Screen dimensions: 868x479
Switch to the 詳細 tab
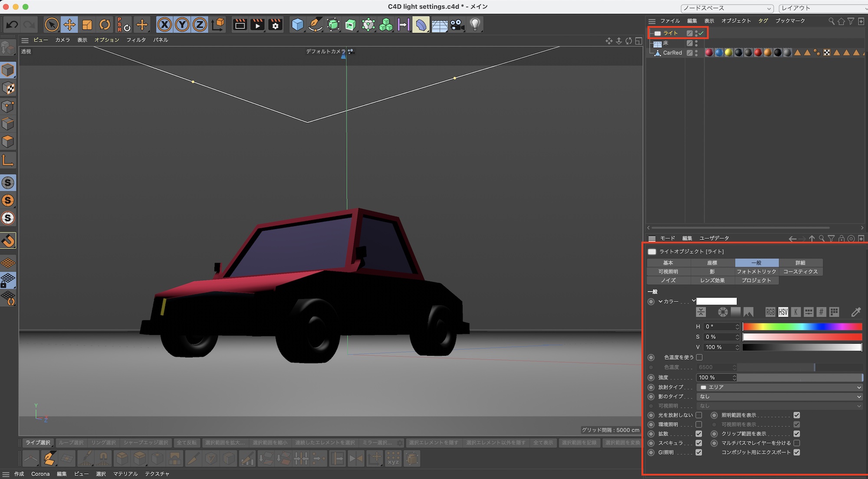click(800, 263)
